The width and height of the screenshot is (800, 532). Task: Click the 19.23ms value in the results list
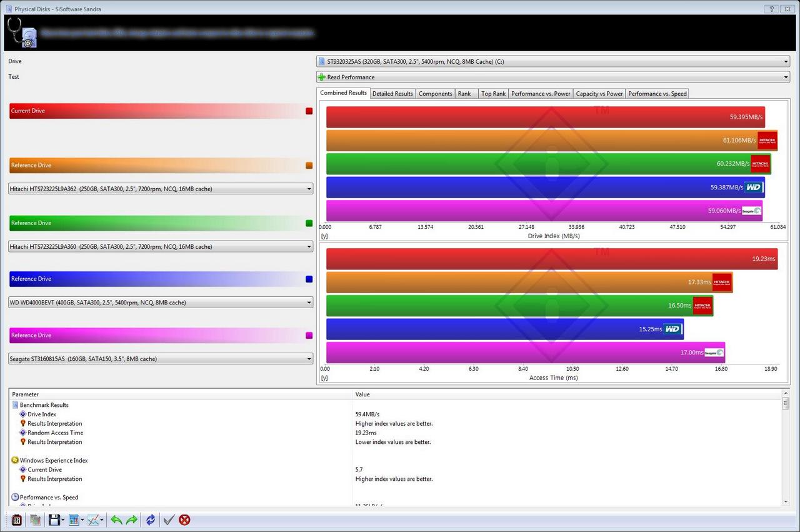[x=366, y=433]
